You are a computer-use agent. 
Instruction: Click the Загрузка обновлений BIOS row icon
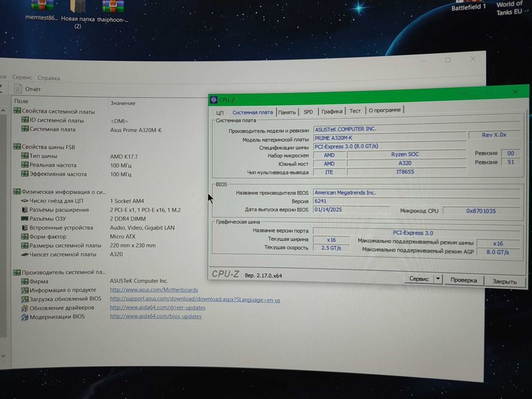tap(25, 299)
